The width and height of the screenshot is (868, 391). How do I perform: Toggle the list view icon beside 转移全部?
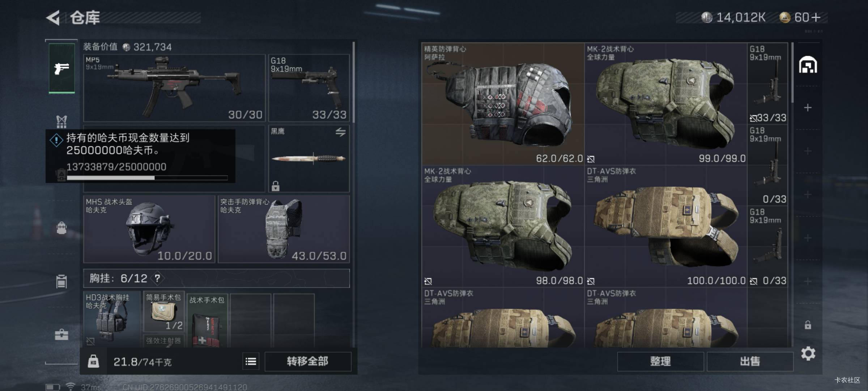pyautogui.click(x=251, y=361)
